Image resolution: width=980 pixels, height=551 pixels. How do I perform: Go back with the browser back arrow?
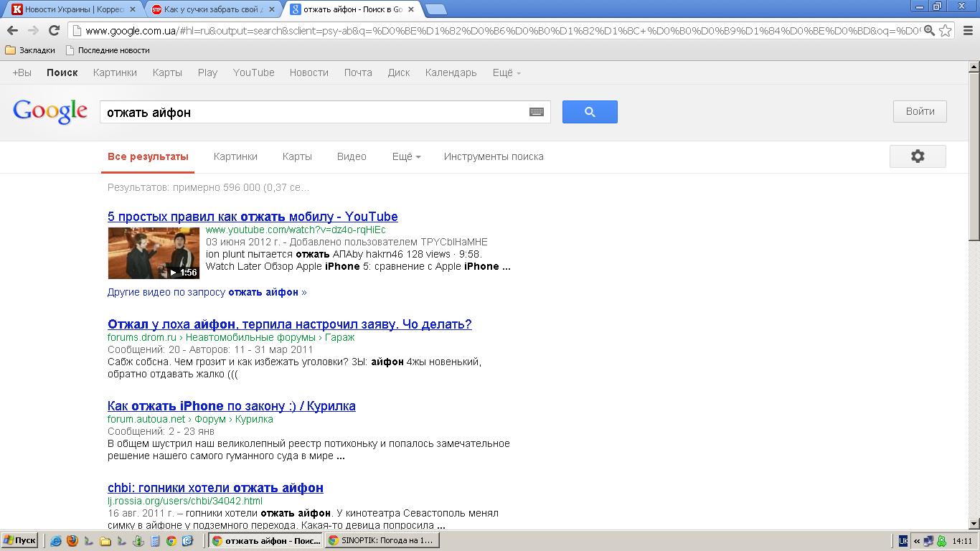point(12,30)
